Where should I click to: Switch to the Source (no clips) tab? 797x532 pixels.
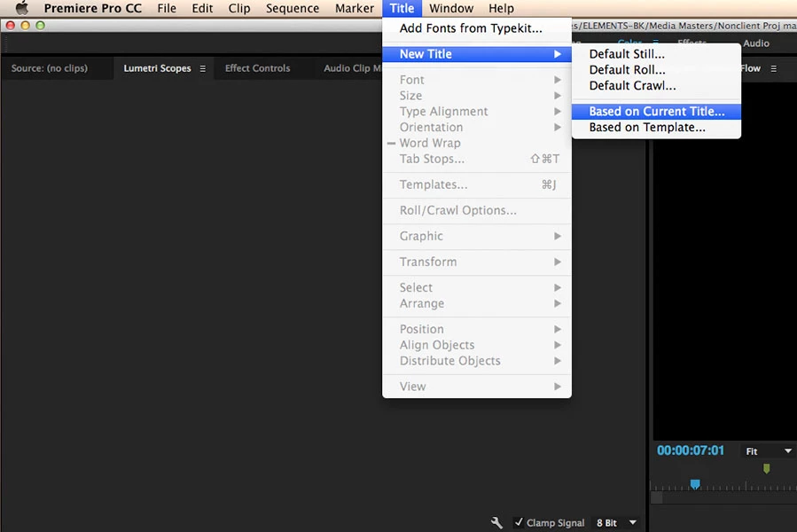[50, 68]
